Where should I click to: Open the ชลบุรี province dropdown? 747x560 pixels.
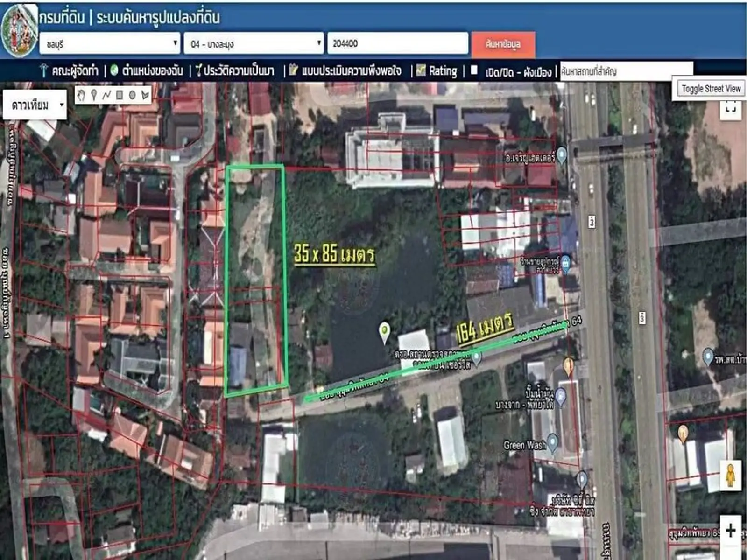pos(110,44)
